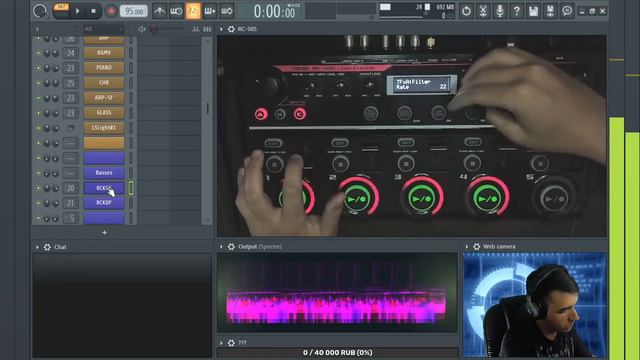Image resolution: width=640 pixels, height=360 pixels.
Task: Add a channel with the plus button
Action: coord(104,232)
